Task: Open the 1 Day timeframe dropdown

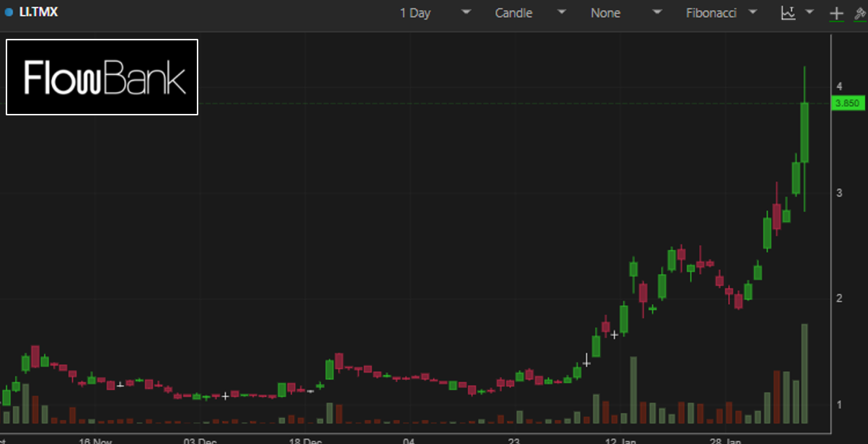Action: point(435,13)
